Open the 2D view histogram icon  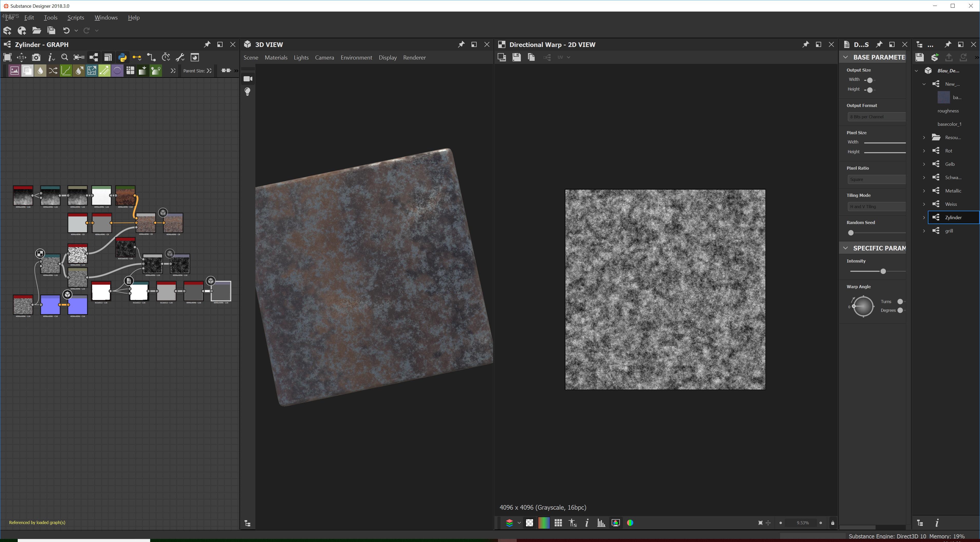[x=601, y=522]
